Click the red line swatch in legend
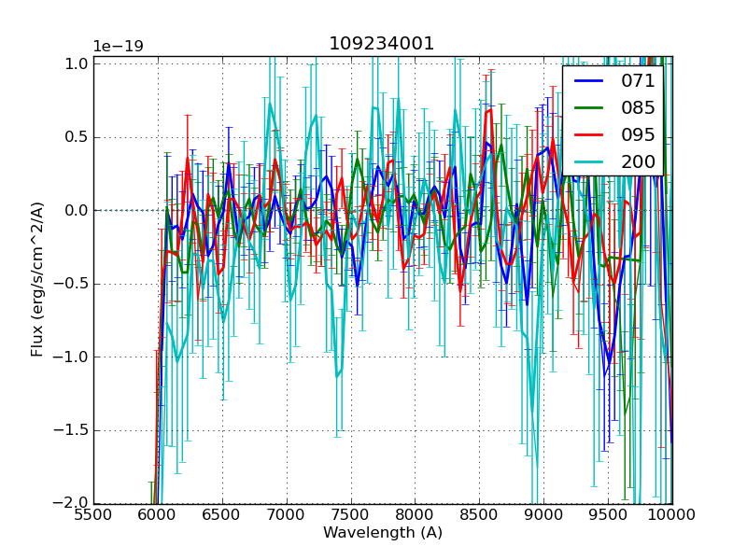 coord(588,135)
